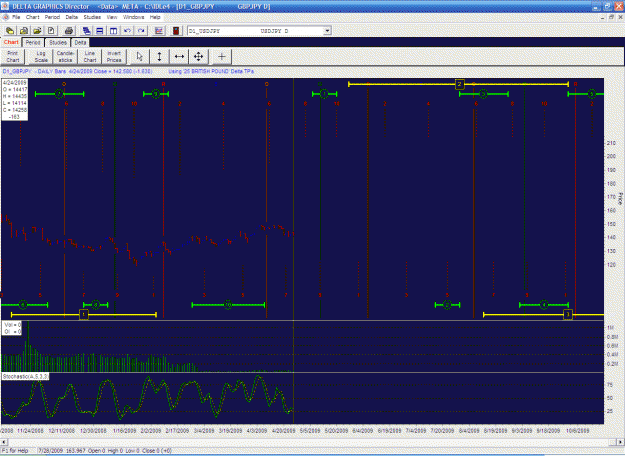Viewport: 625px width, 456px height.
Task: Click the Vol and OI value box
Action: click(12, 328)
